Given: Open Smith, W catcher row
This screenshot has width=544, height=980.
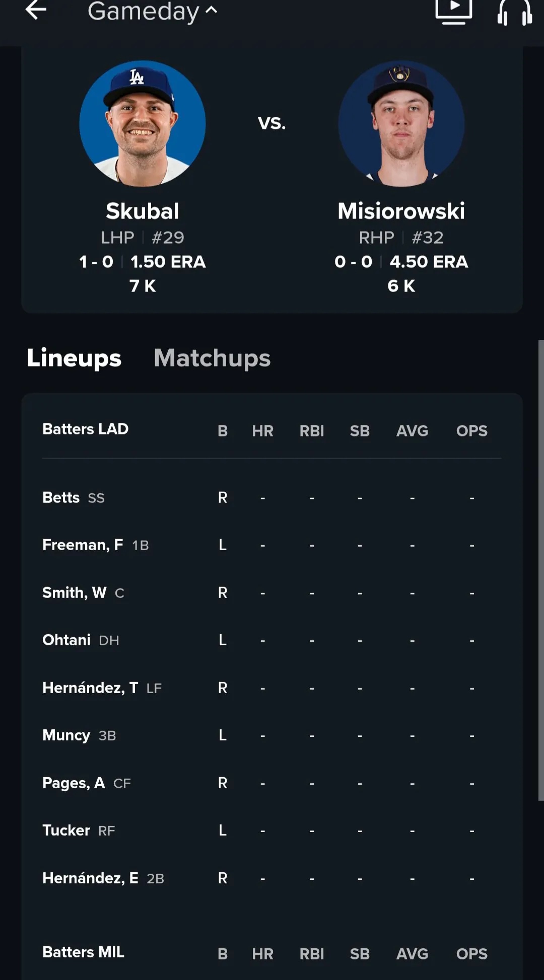Looking at the screenshot, I should click(x=272, y=593).
